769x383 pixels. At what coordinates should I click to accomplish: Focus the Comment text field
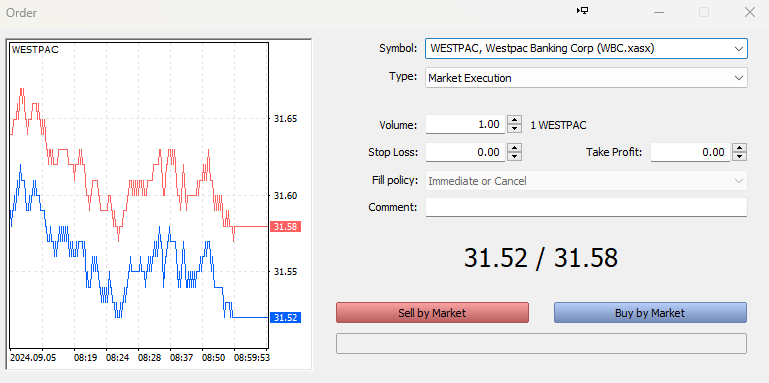[x=586, y=207]
